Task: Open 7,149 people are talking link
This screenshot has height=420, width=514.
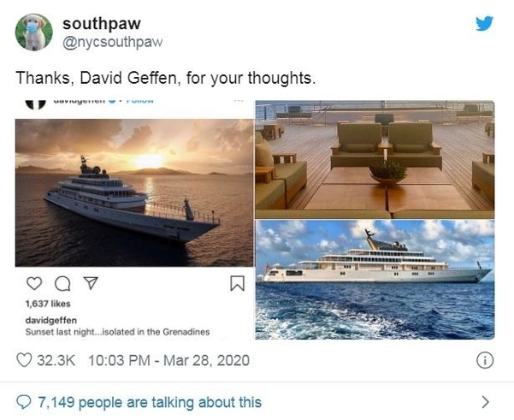Action: pos(150,402)
